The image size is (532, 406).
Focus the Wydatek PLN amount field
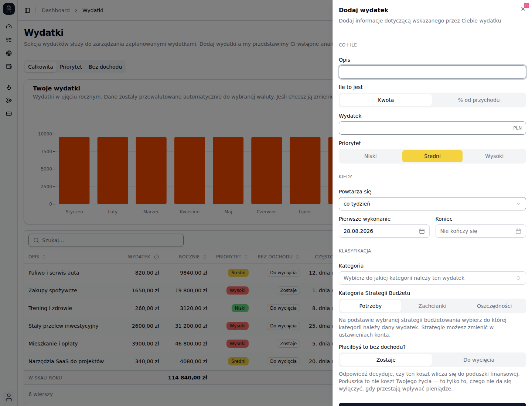[x=432, y=128]
